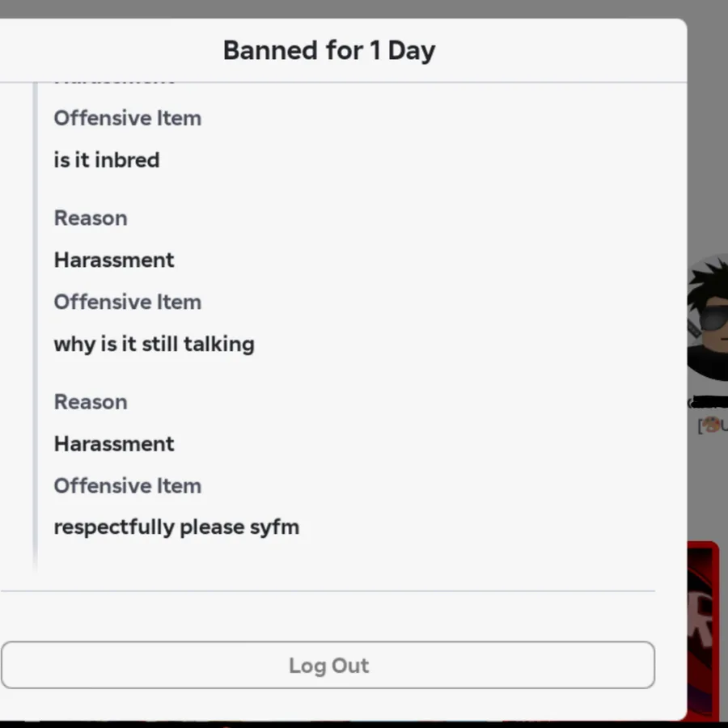Click the Log Out button

pyautogui.click(x=328, y=665)
